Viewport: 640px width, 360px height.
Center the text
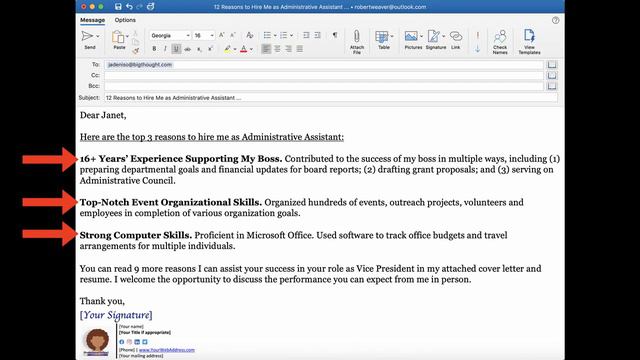coord(277,49)
